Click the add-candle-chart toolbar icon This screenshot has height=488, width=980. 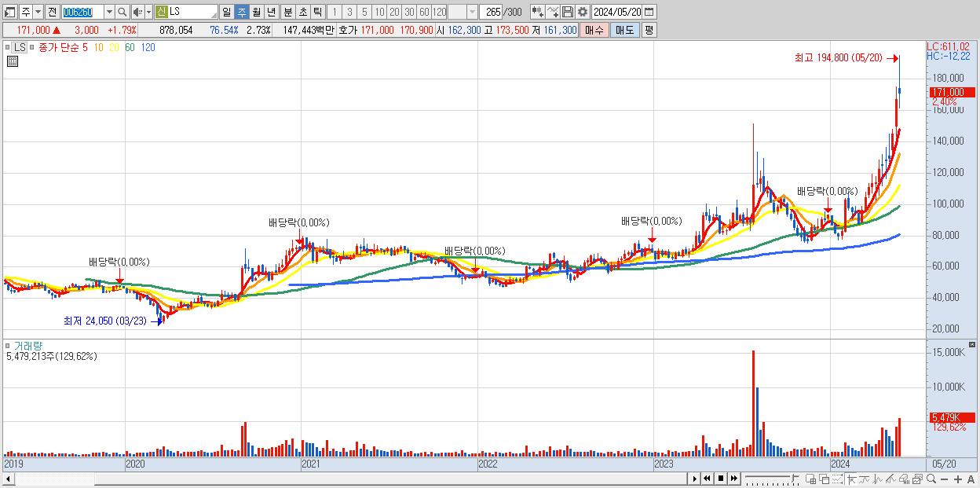pos(538,12)
